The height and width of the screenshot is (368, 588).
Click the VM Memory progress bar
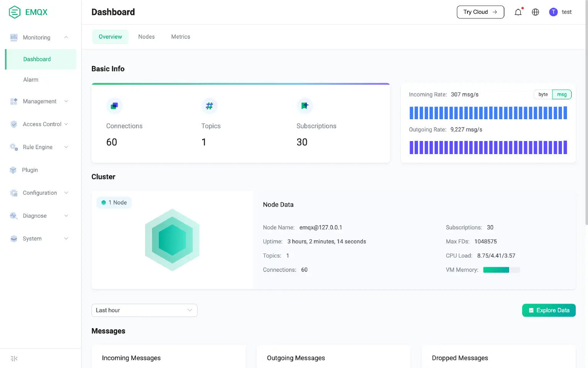pos(501,270)
